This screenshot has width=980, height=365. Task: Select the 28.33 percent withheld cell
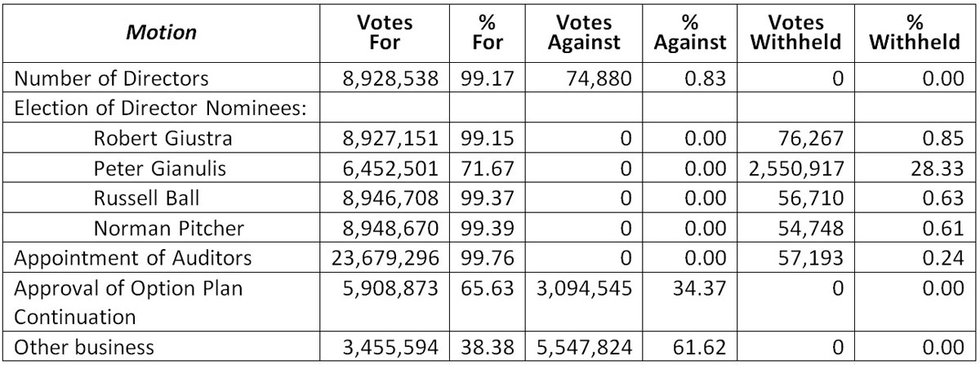(938, 168)
